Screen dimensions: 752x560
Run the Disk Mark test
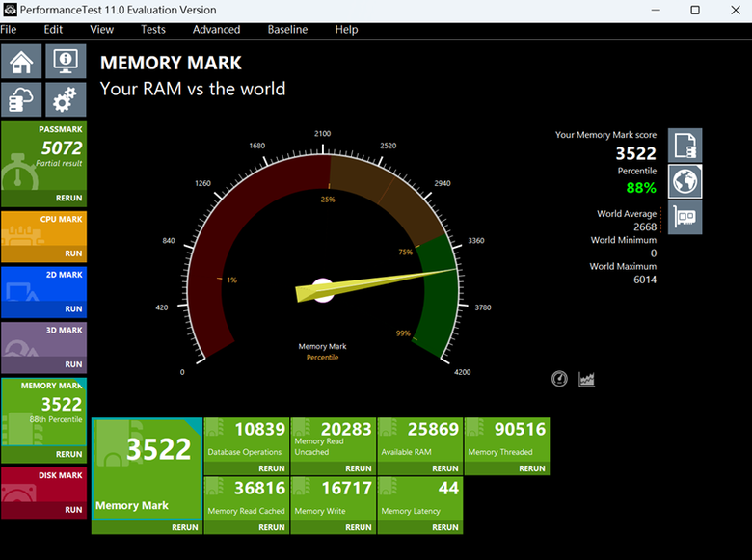(73, 510)
